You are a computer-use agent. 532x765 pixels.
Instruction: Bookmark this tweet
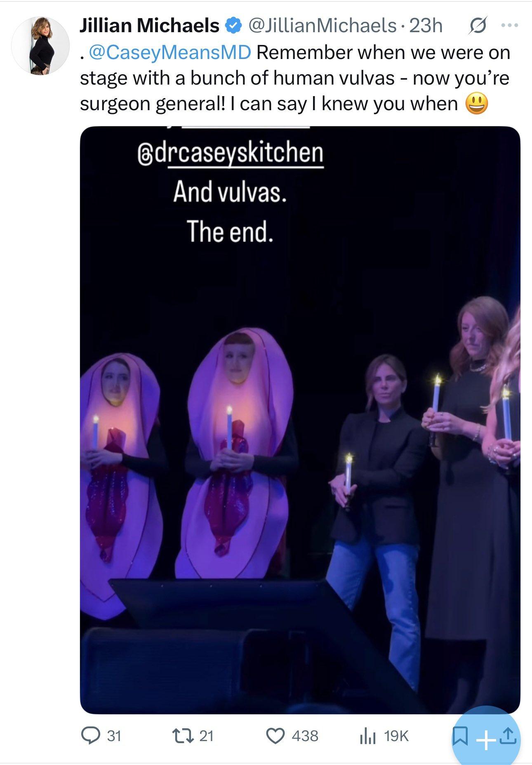[460, 735]
